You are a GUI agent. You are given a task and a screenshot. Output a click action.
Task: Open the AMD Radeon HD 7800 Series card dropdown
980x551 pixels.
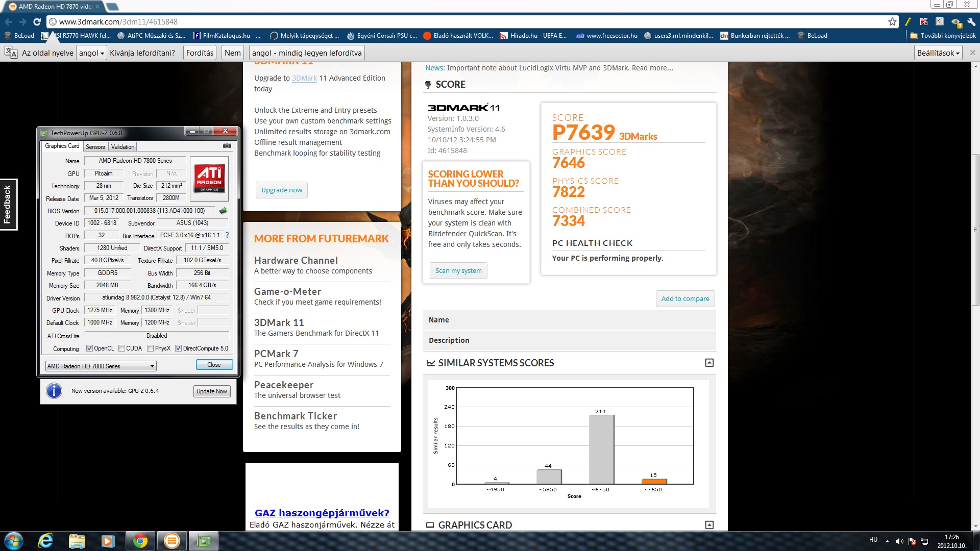101,366
